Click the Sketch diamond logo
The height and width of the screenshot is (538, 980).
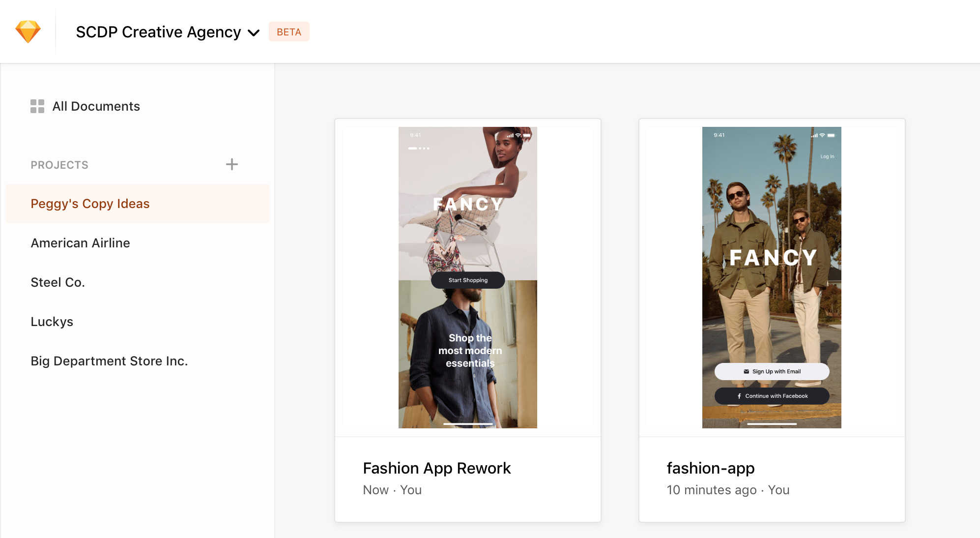(x=28, y=31)
